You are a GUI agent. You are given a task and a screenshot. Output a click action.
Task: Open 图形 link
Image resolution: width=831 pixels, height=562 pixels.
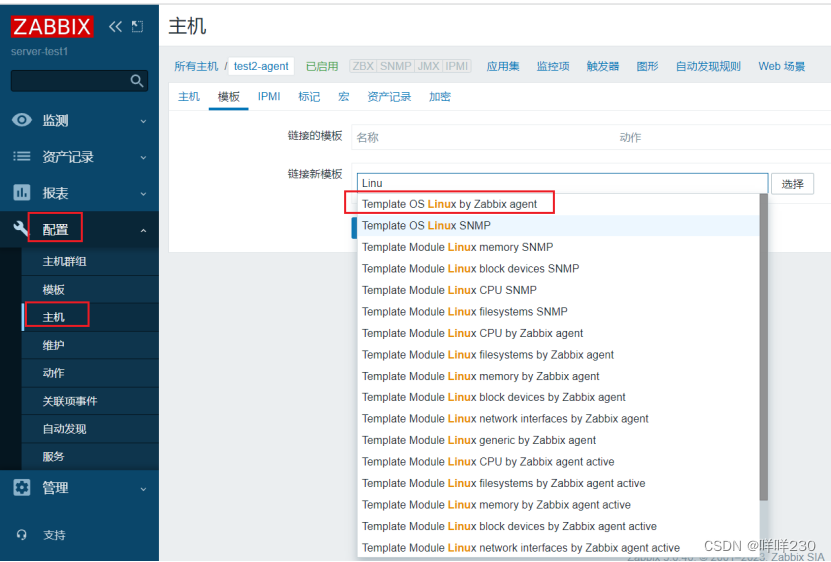(x=647, y=66)
